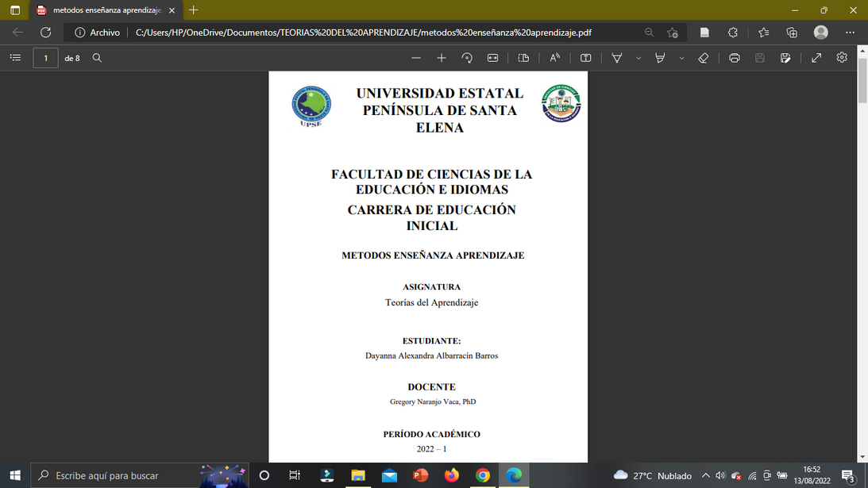Open PDF toolbar settings gear
The image size is (868, 488).
click(842, 58)
